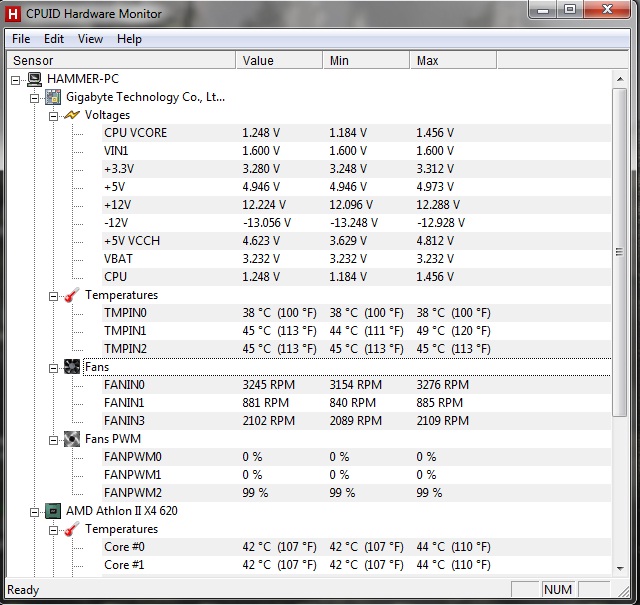This screenshot has height=605, width=640.
Task: Select the FANPWM2 row
Action: pos(356,493)
